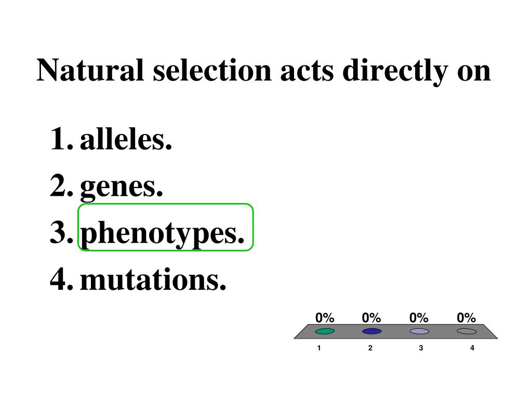The width and height of the screenshot is (532, 399).
Task: Select the dark blue oval for response 2
Action: point(372,331)
